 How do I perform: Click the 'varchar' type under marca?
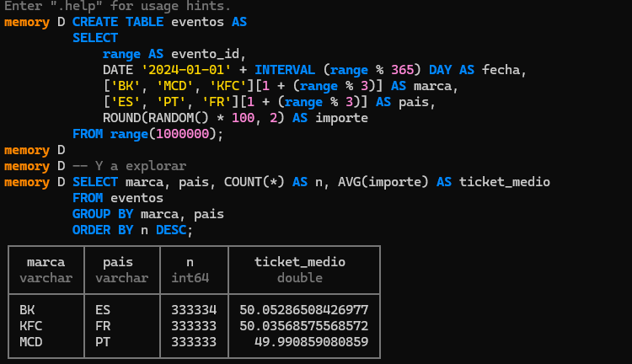click(x=46, y=278)
